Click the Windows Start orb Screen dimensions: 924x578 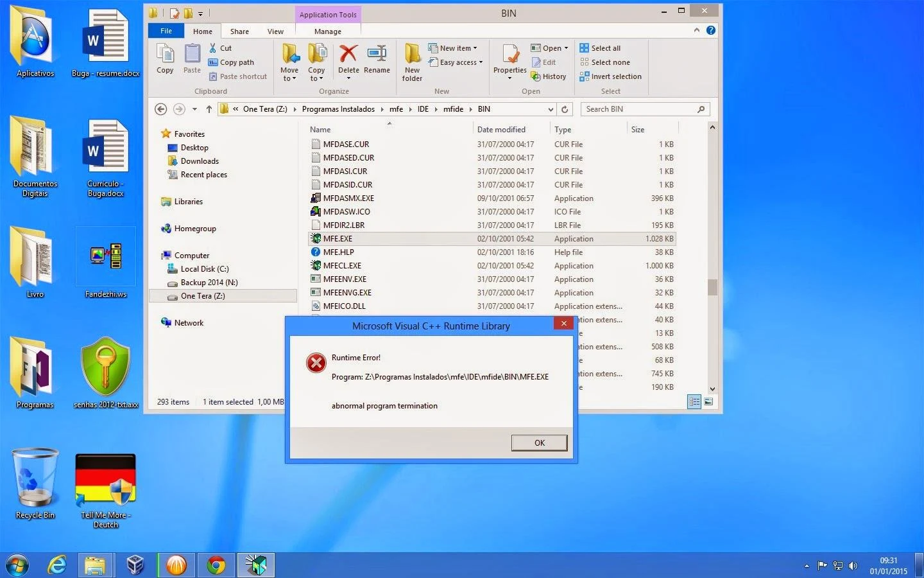(x=17, y=565)
